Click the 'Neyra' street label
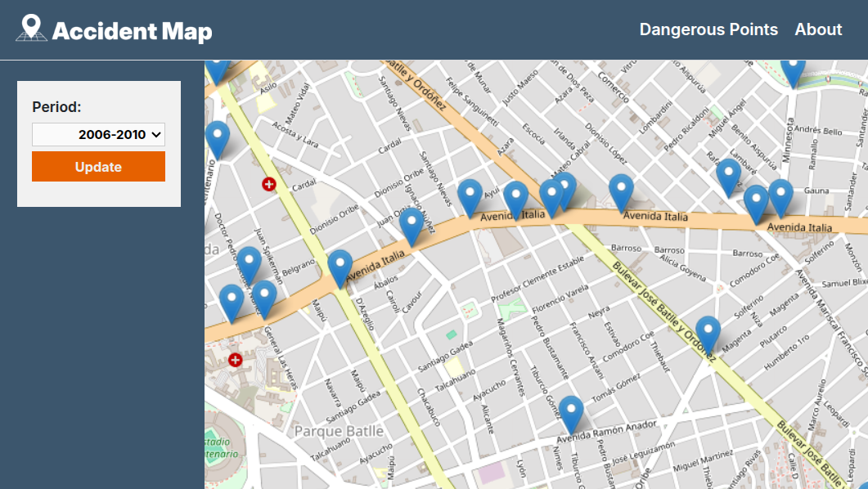The width and height of the screenshot is (868, 489). point(598,312)
